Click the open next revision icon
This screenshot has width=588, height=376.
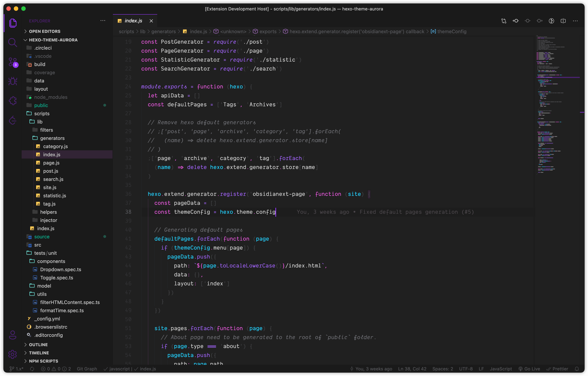pos(539,21)
